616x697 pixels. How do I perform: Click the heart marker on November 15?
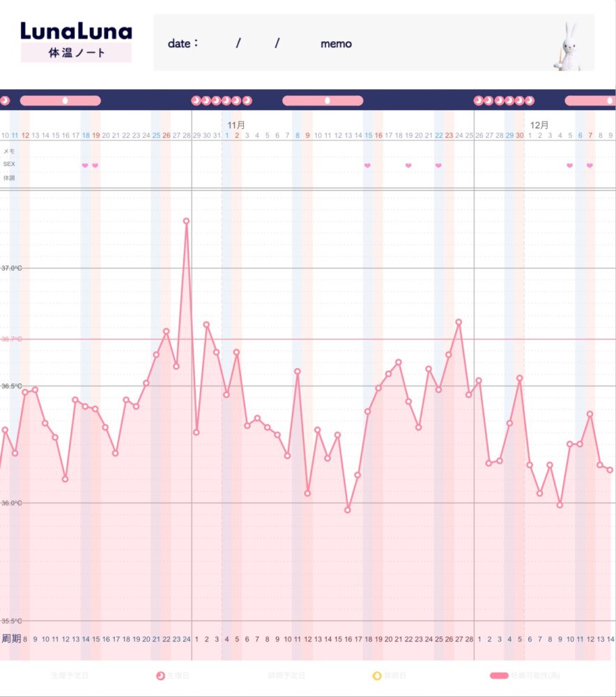367,165
